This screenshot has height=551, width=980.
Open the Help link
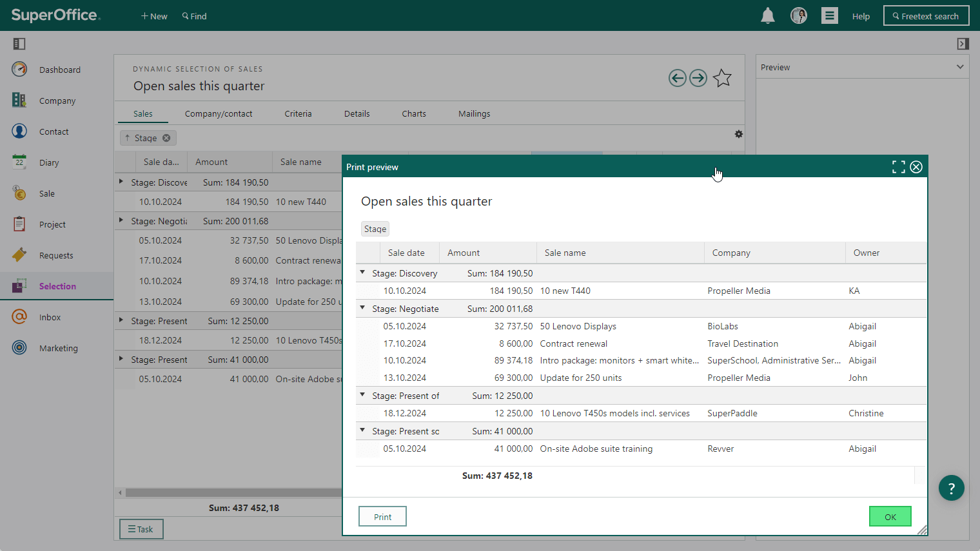(x=861, y=16)
